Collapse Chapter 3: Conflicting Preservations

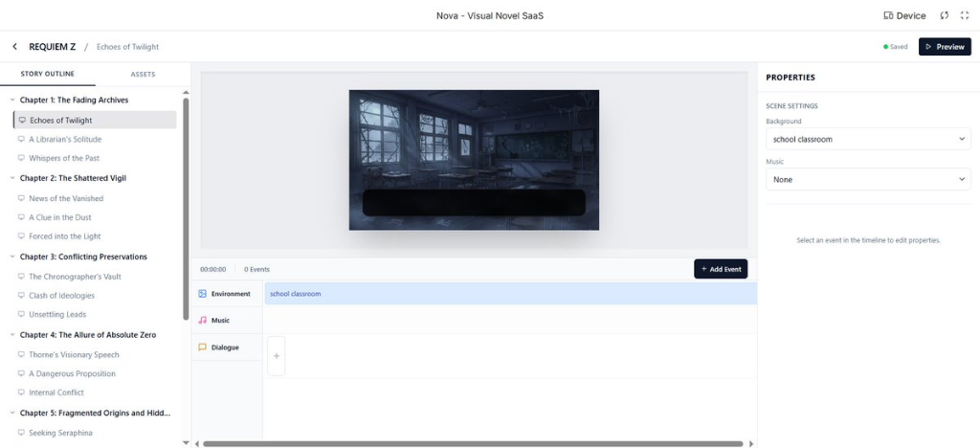pyautogui.click(x=12, y=257)
